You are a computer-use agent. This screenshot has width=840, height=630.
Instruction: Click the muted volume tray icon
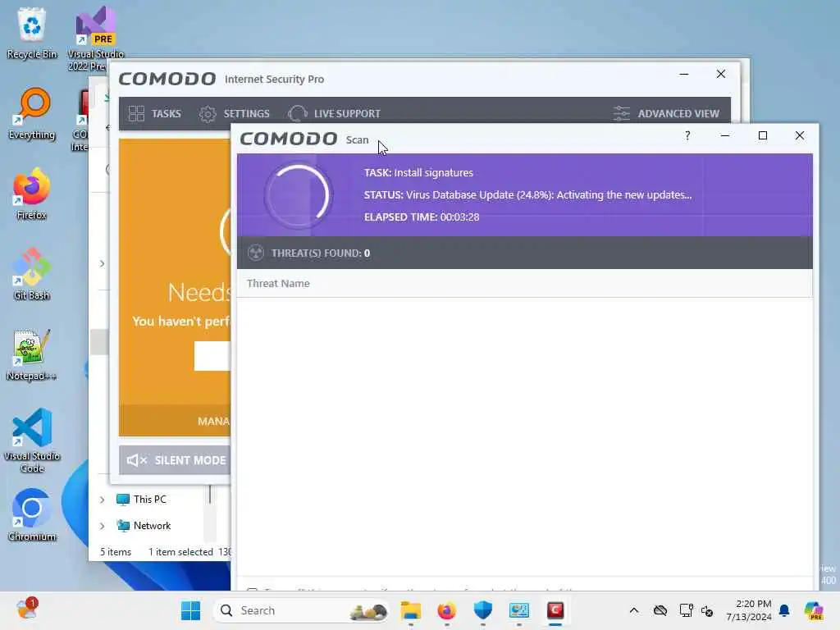(x=707, y=610)
